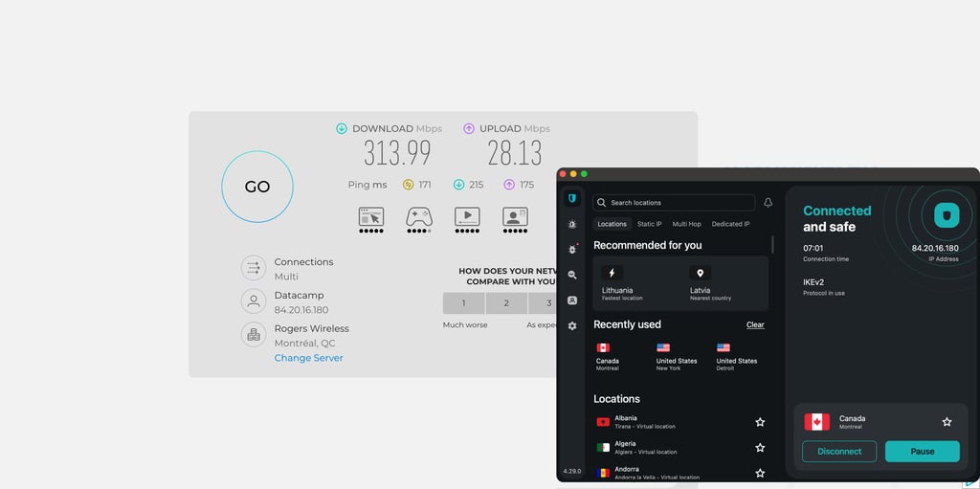Screen dimensions: 980x489
Task: Select recently used Canada Montreal
Action: point(608,357)
